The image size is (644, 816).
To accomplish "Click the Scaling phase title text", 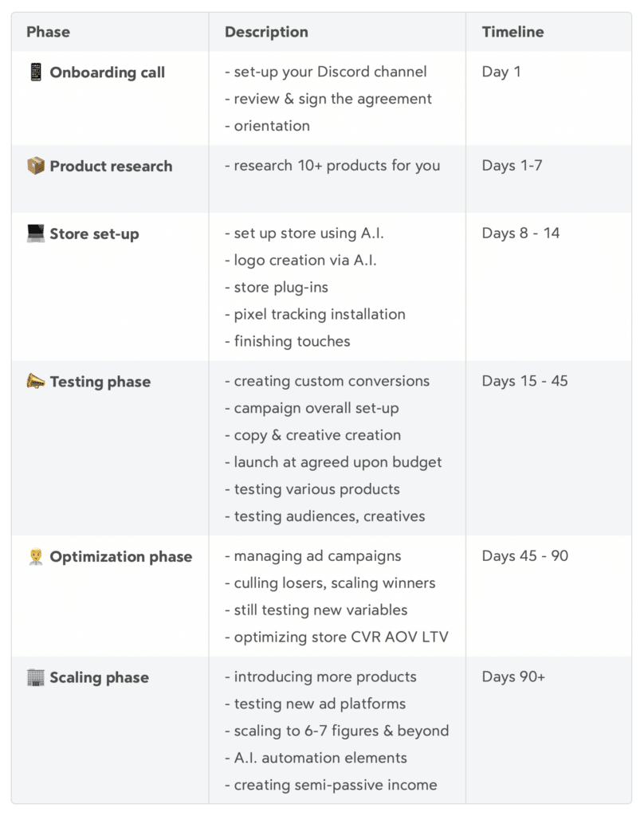I will pyautogui.click(x=99, y=678).
